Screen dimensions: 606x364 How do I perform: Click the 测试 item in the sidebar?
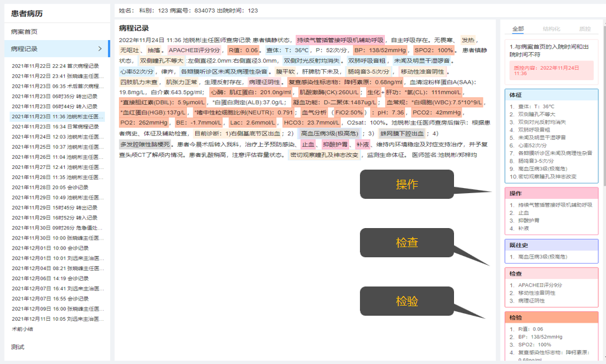pyautogui.click(x=18, y=347)
